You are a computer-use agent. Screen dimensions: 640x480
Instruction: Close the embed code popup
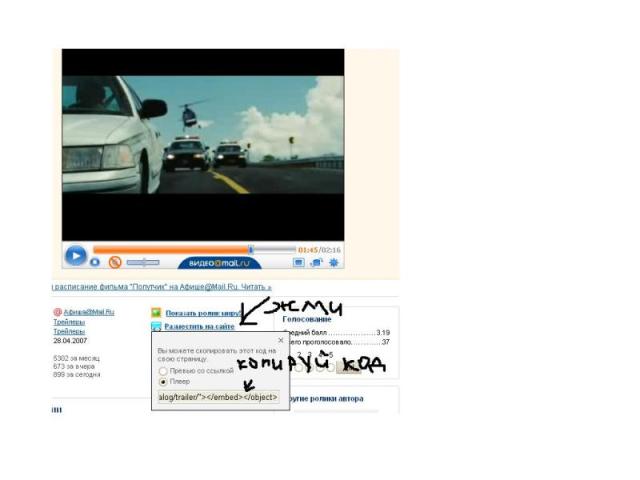tap(281, 340)
